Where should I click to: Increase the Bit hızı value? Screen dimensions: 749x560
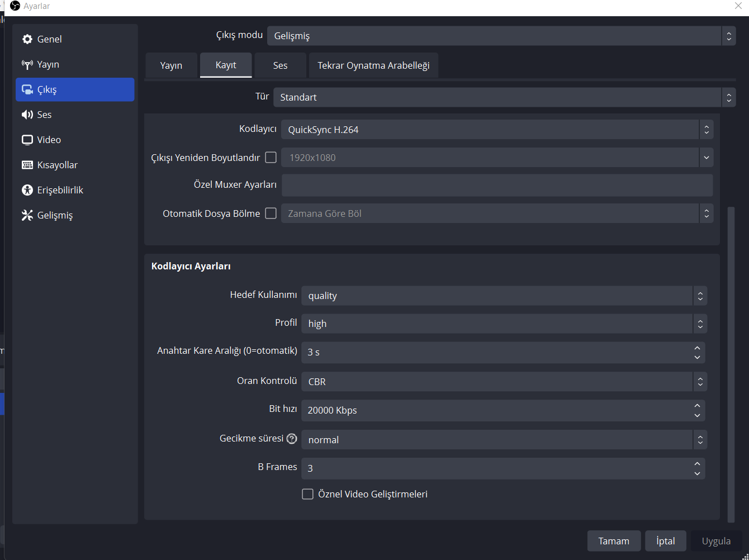[697, 406]
